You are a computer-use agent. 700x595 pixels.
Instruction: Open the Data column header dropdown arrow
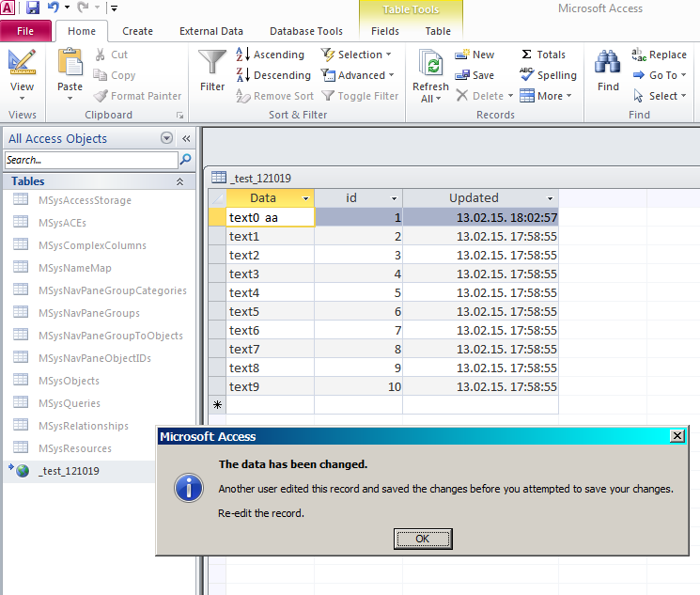point(305,198)
